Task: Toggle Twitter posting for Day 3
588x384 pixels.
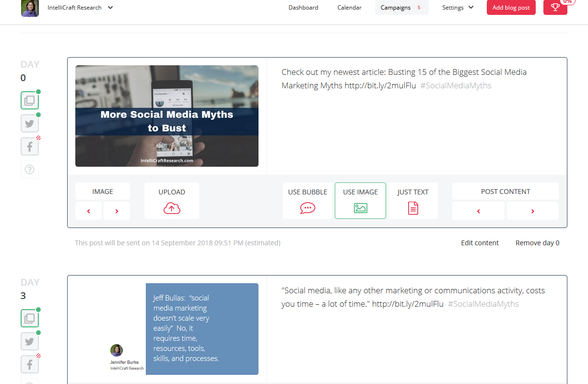Action: click(30, 341)
